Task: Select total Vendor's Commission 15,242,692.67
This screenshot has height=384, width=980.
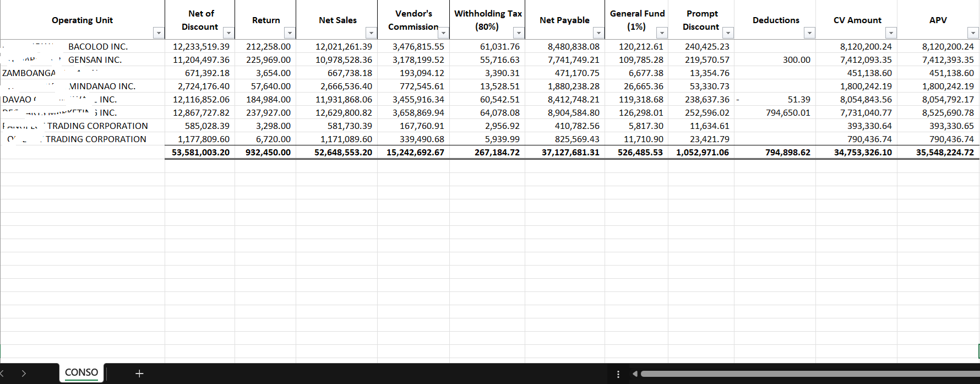Action: coord(415,153)
